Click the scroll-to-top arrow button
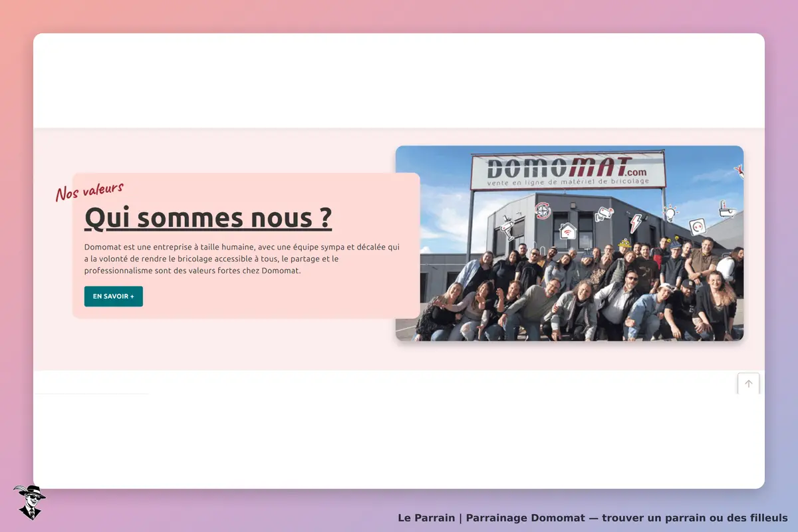This screenshot has height=532, width=798. pos(748,384)
